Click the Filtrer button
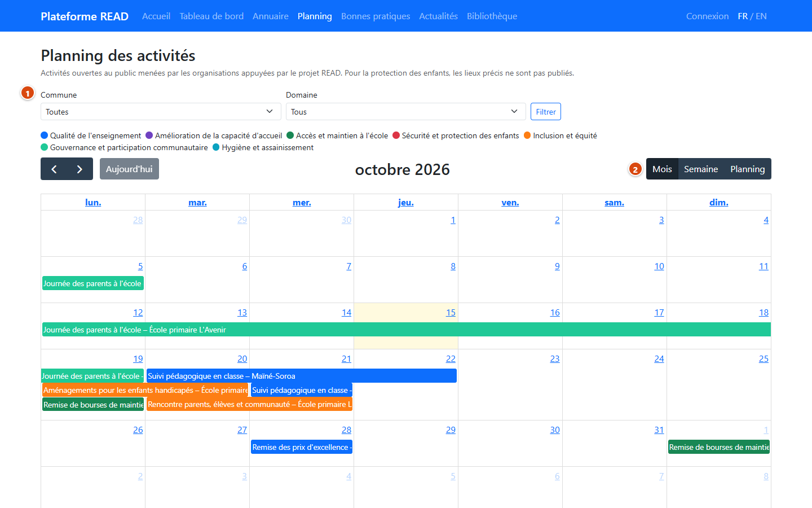The height and width of the screenshot is (508, 812). pyautogui.click(x=546, y=112)
